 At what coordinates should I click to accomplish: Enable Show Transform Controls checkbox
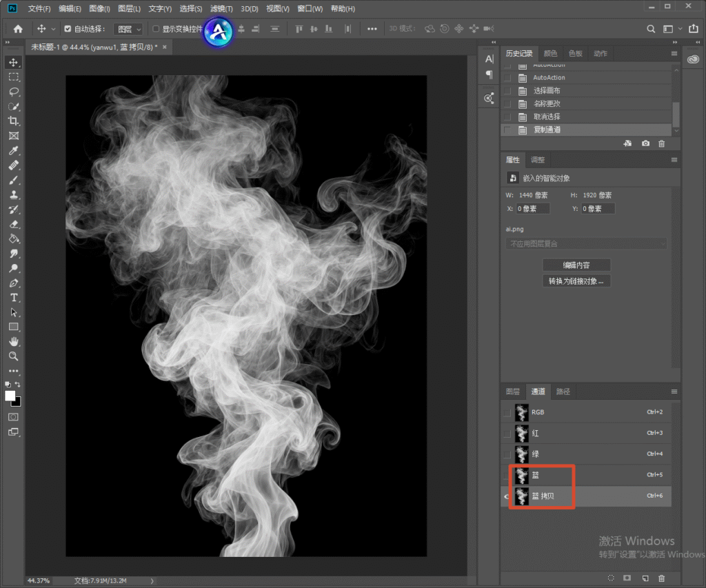pyautogui.click(x=156, y=29)
